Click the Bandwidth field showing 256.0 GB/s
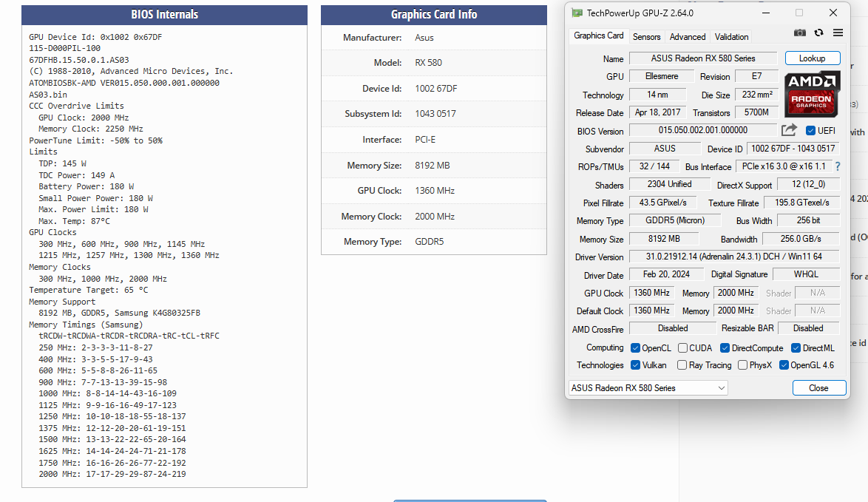 (801, 239)
